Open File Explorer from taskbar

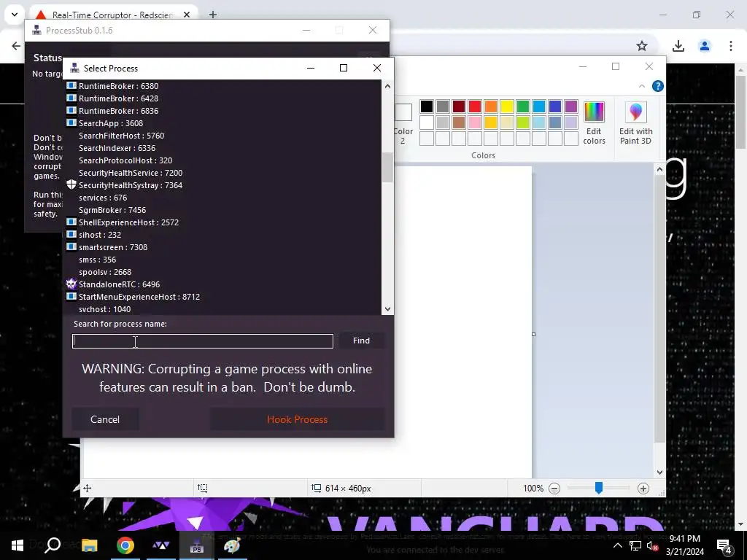click(90, 545)
